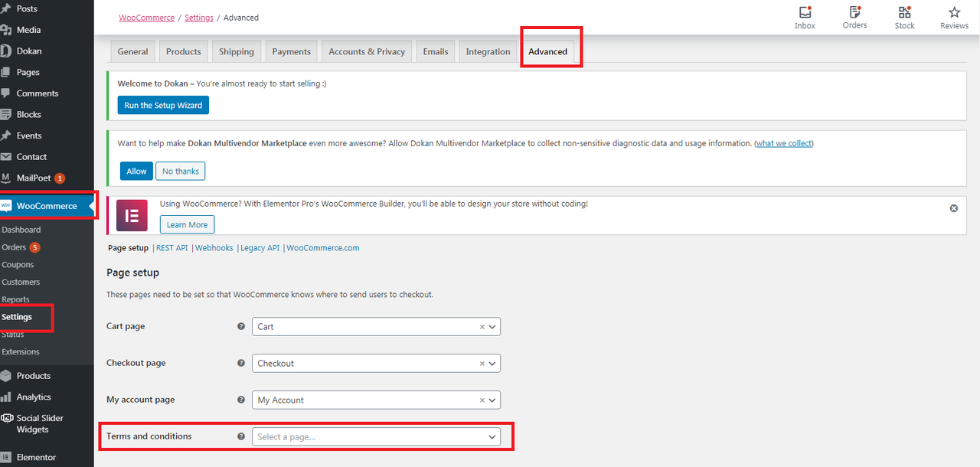The height and width of the screenshot is (467, 980).
Task: Switch to the General settings tab
Action: point(132,51)
